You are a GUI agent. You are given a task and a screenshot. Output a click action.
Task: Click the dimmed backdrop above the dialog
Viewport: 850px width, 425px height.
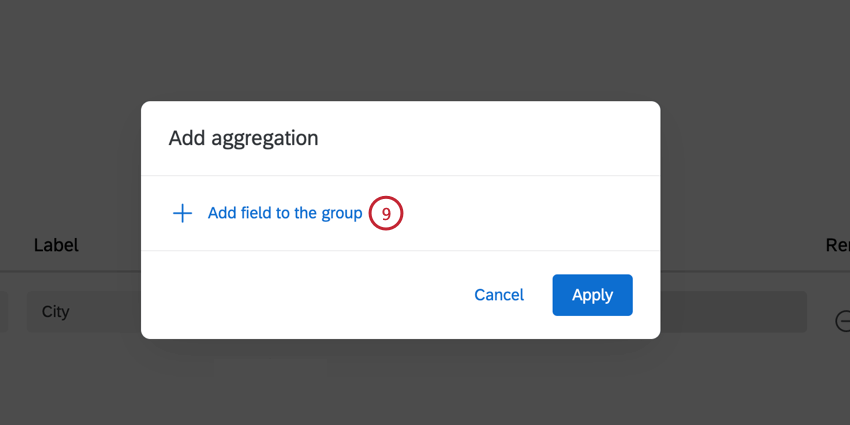pyautogui.click(x=400, y=50)
